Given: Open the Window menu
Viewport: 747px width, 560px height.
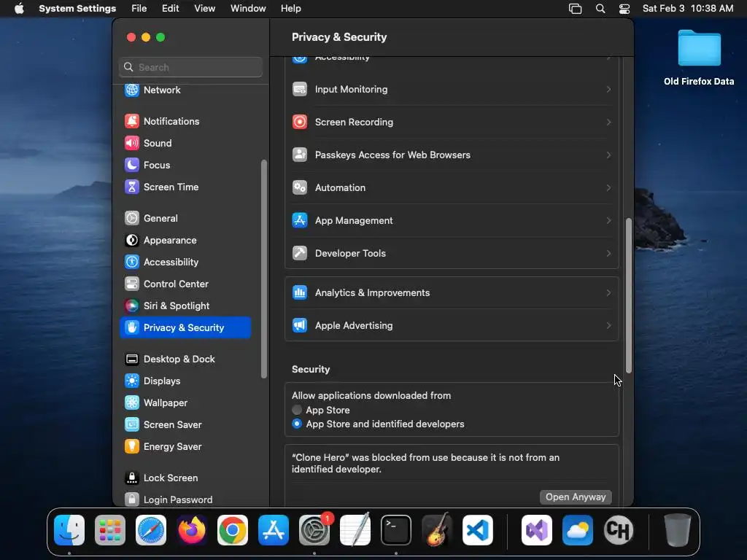Looking at the screenshot, I should coord(248,9).
